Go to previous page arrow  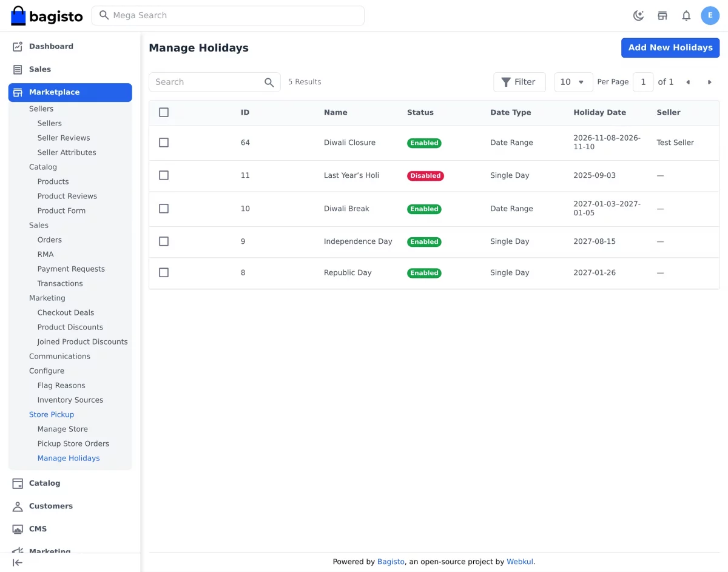click(688, 82)
